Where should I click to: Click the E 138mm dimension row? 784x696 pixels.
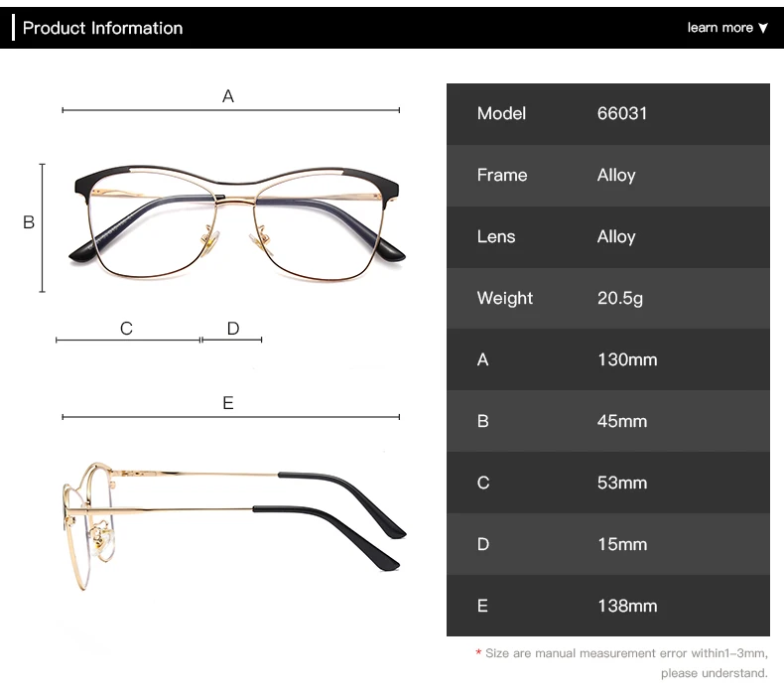point(608,606)
